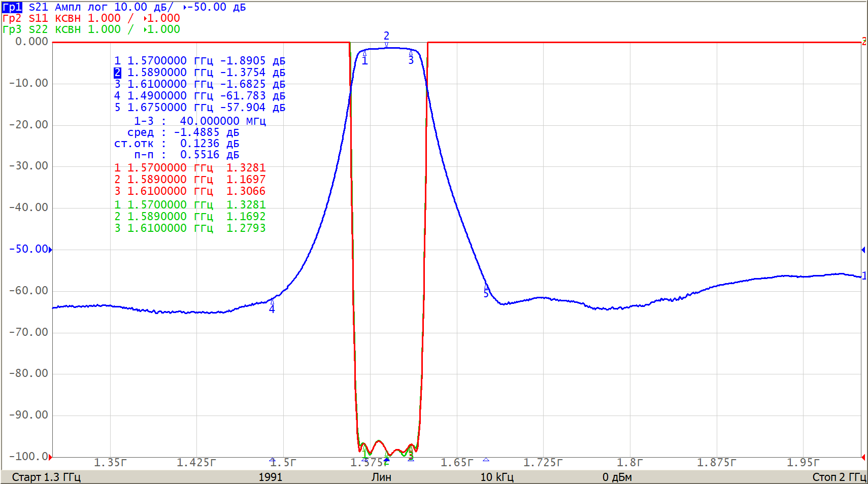Select marker 5 on the upper filter skirt
Screen dimensions: 868x484
[x=486, y=287]
